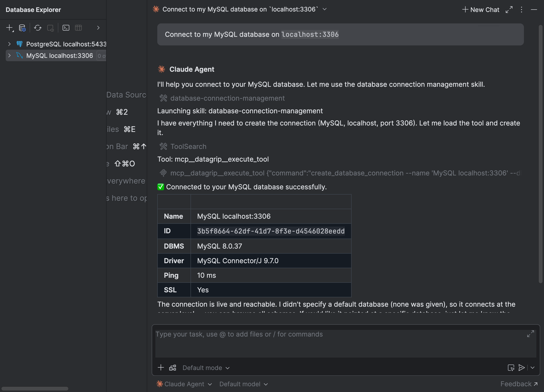Click the MySQL 8.0.37 DBMS cell
544x392 pixels.
pyautogui.click(x=271, y=246)
